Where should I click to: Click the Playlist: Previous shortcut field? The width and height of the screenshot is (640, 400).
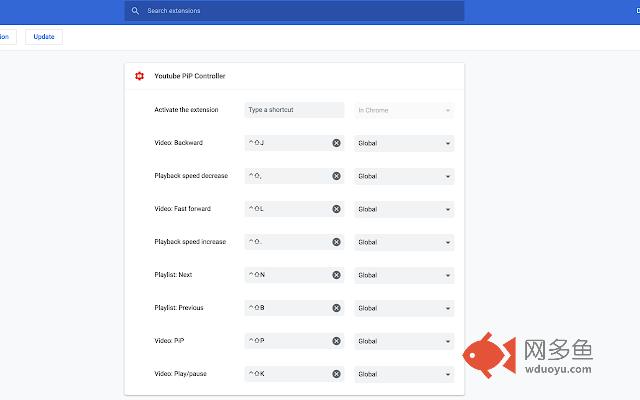point(294,308)
